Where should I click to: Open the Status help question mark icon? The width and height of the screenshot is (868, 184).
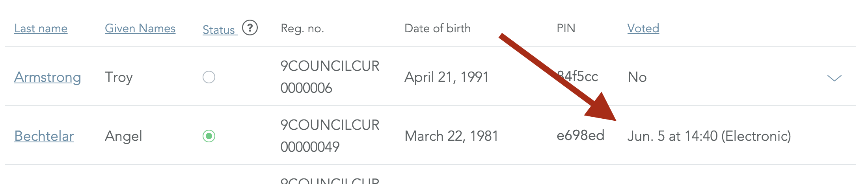250,28
